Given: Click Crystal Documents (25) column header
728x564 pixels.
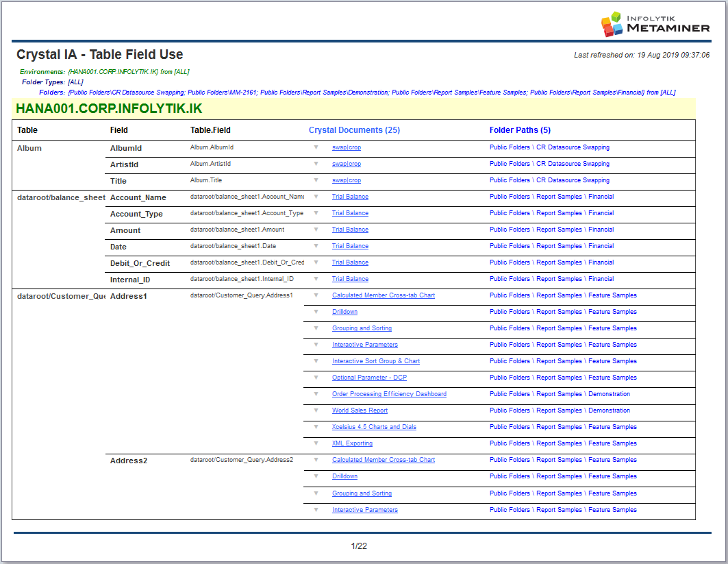Looking at the screenshot, I should pyautogui.click(x=354, y=130).
